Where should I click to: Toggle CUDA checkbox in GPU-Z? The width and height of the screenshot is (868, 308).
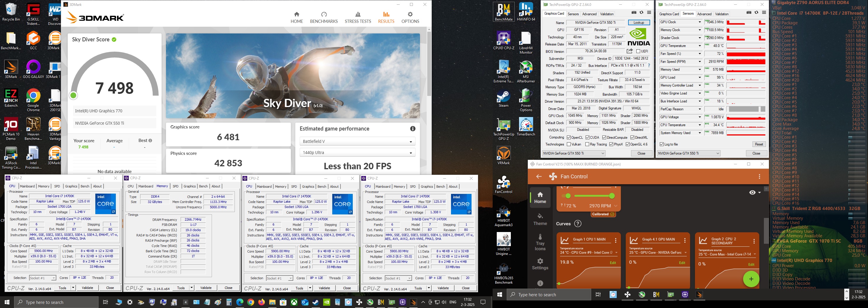pos(587,138)
